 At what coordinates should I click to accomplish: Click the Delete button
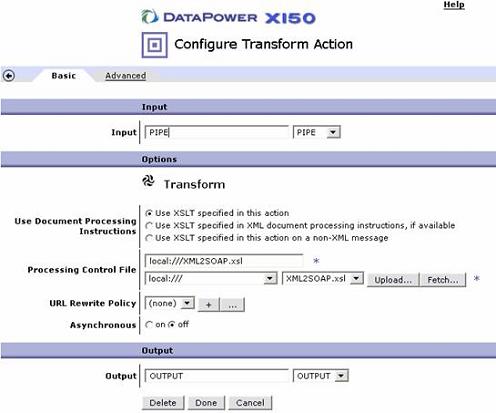pos(163,403)
